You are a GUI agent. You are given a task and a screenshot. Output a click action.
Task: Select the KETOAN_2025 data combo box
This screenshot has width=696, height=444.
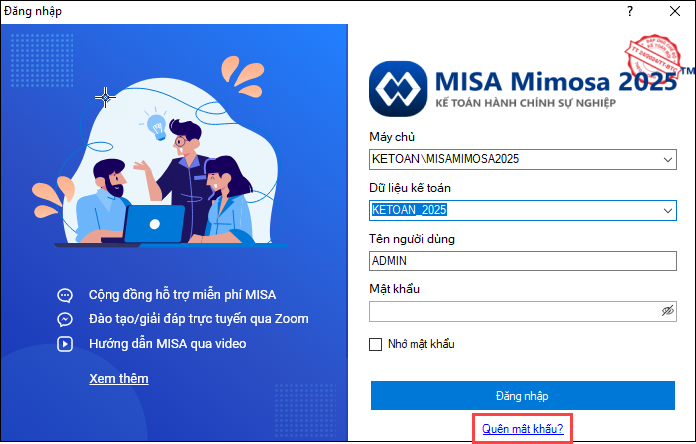coord(522,210)
